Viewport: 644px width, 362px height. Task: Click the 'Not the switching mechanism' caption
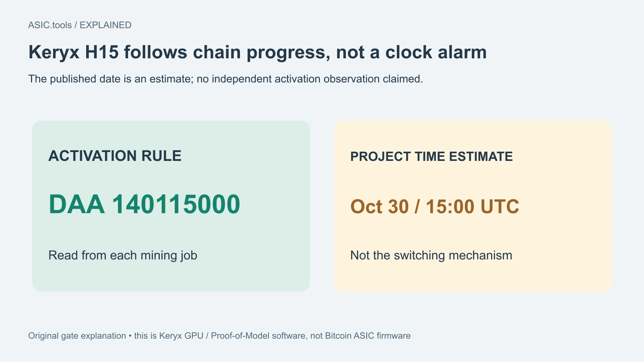[431, 255]
